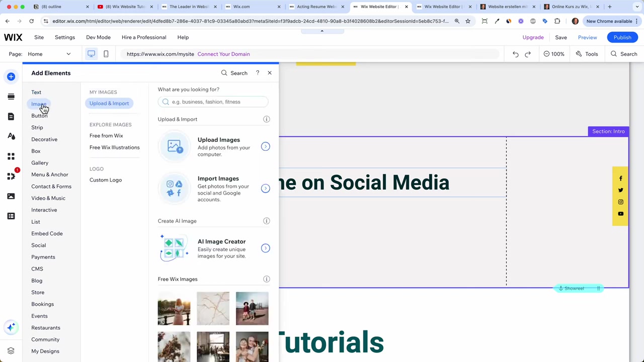The width and height of the screenshot is (644, 362).
Task: Open the Settings menu
Action: 64,37
